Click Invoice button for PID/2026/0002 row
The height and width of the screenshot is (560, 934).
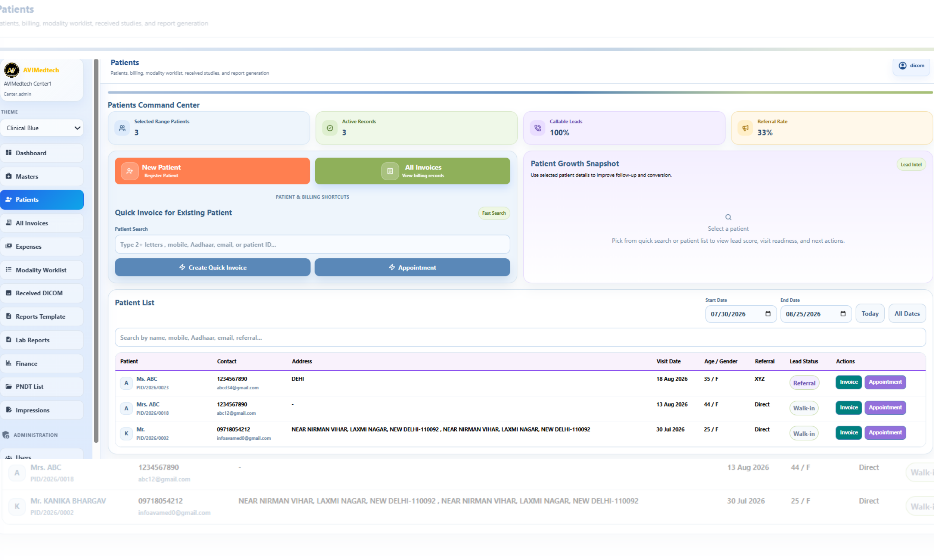[x=849, y=432]
